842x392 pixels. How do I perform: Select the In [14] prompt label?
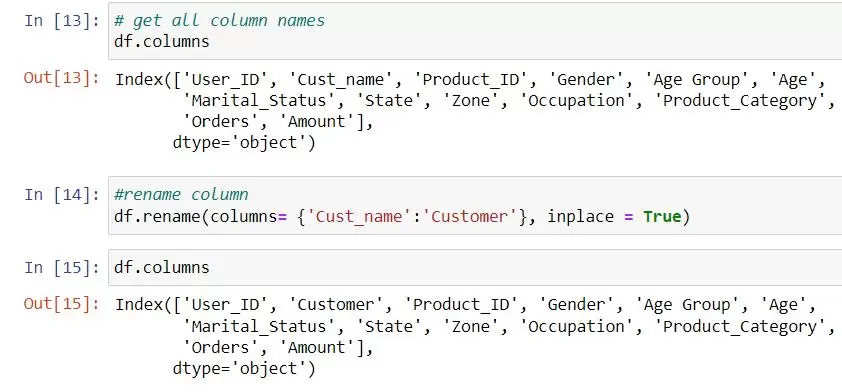(62, 194)
